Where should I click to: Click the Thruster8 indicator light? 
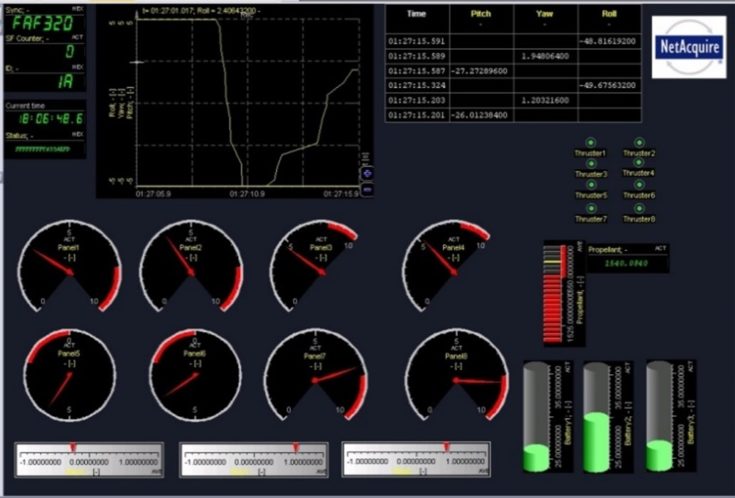tap(638, 208)
